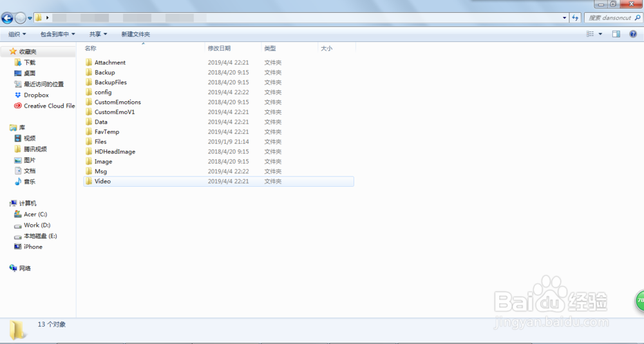Select the HDHeadImage folder icon
644x344 pixels.
click(89, 151)
